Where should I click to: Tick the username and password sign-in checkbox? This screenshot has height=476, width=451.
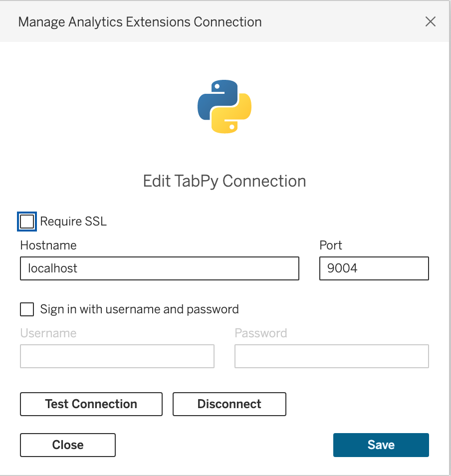(x=27, y=309)
